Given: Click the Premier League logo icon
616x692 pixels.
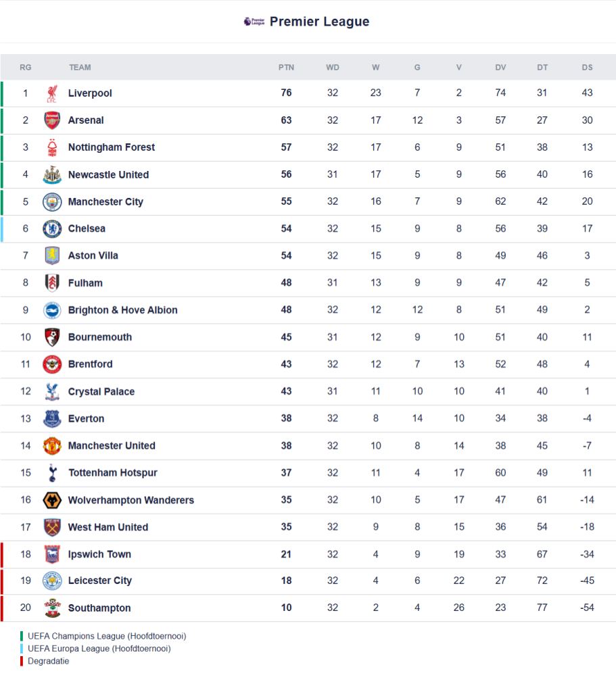Looking at the screenshot, I should pyautogui.click(x=254, y=22).
